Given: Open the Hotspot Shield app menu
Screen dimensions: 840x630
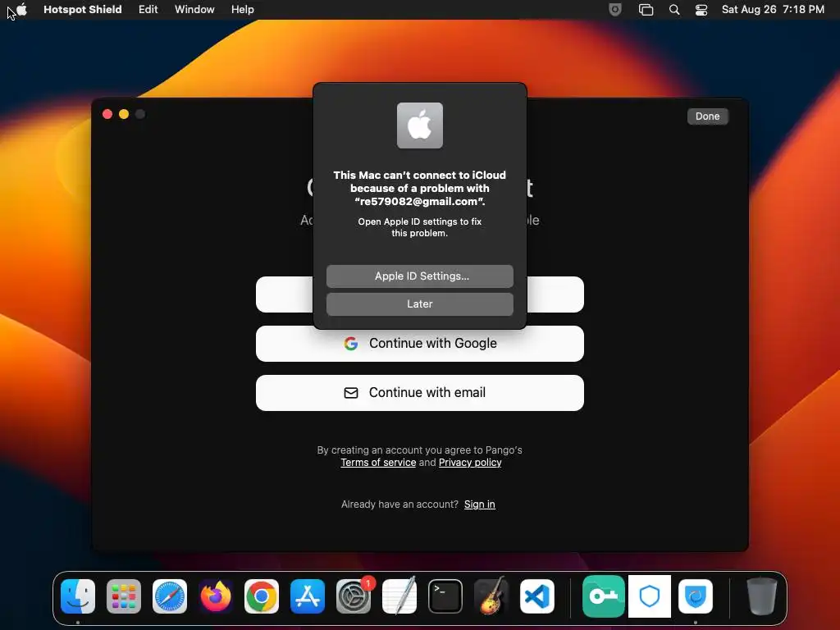Looking at the screenshot, I should click(83, 10).
